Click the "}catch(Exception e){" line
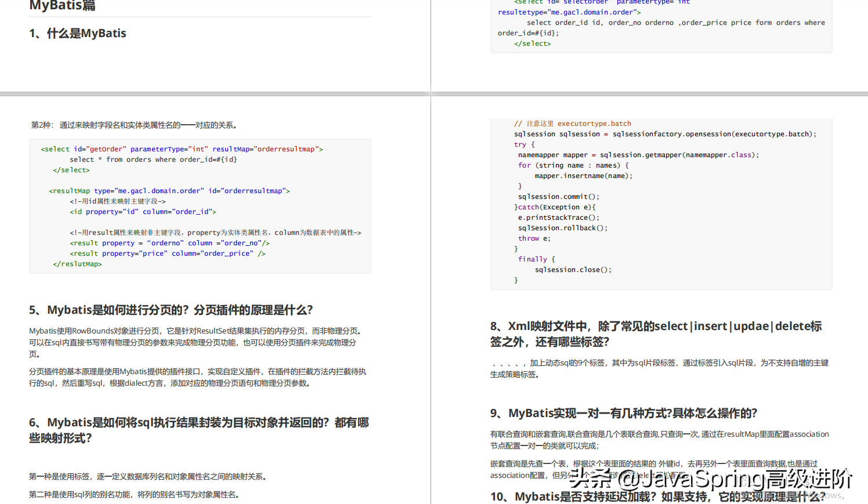Image resolution: width=868 pixels, height=504 pixels. [x=555, y=207]
